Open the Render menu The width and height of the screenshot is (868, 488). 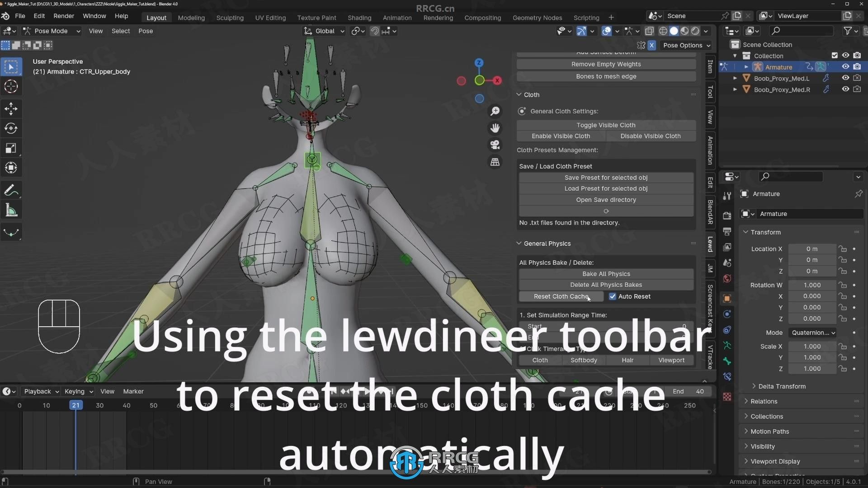[64, 16]
